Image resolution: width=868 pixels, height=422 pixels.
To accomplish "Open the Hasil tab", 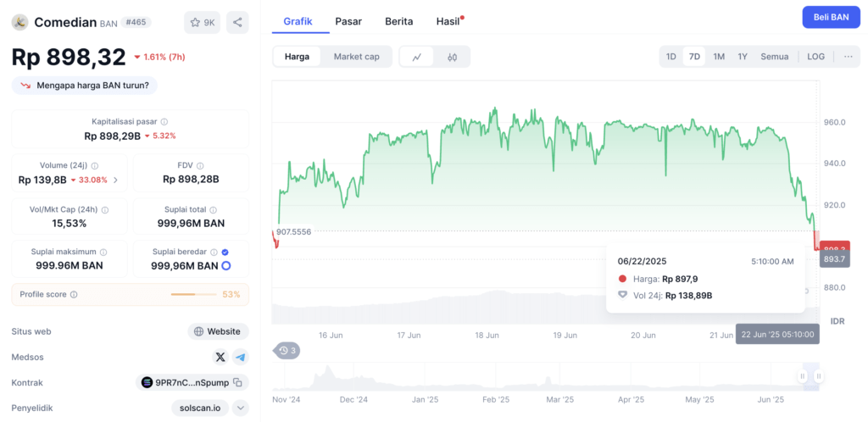I will tap(449, 21).
